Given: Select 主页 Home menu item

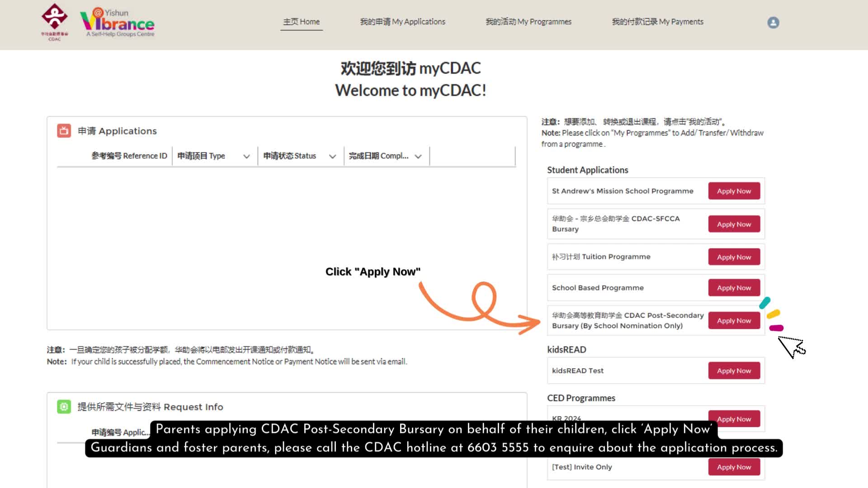Looking at the screenshot, I should click(302, 21).
